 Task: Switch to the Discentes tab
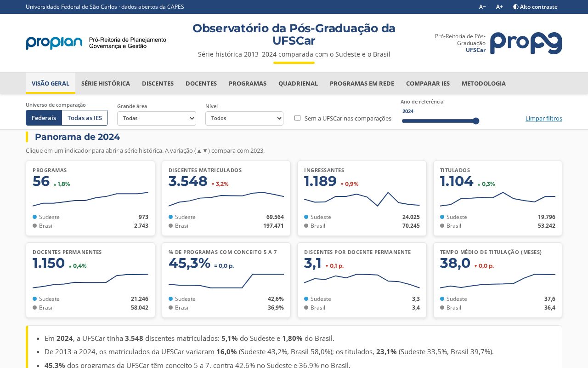click(x=158, y=83)
